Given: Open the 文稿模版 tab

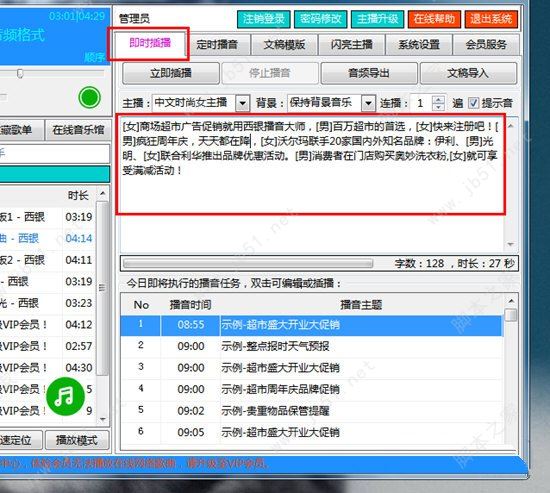Looking at the screenshot, I should (x=284, y=45).
